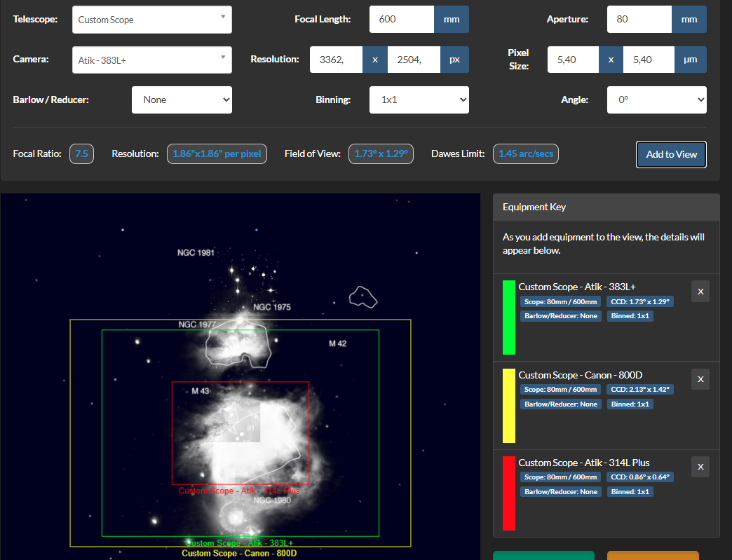Remove Atik - 383L+ from equipment key
The height and width of the screenshot is (560, 732).
coord(700,291)
